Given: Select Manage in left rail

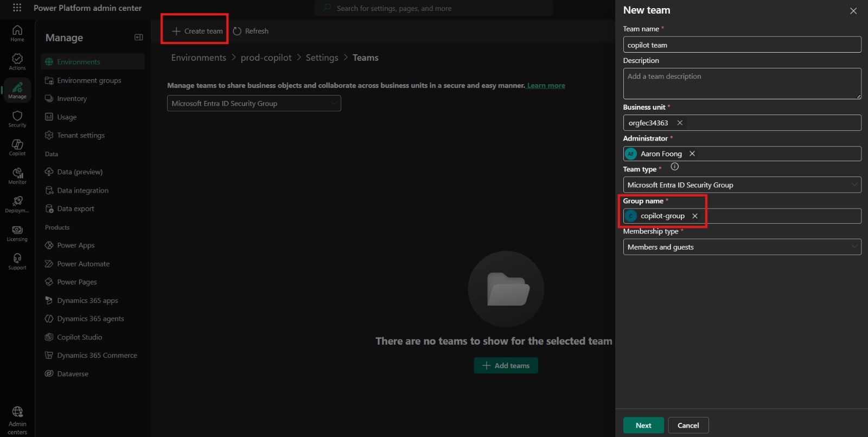Looking at the screenshot, I should click(x=17, y=90).
